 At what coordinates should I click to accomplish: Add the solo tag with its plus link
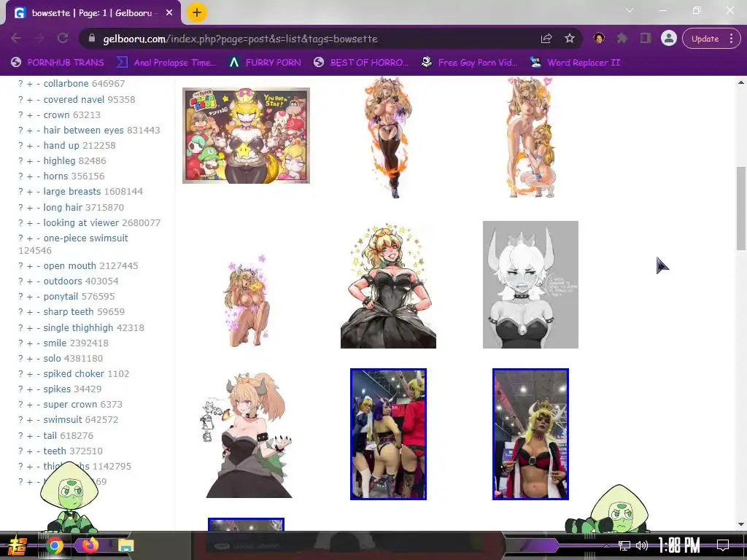tap(29, 359)
